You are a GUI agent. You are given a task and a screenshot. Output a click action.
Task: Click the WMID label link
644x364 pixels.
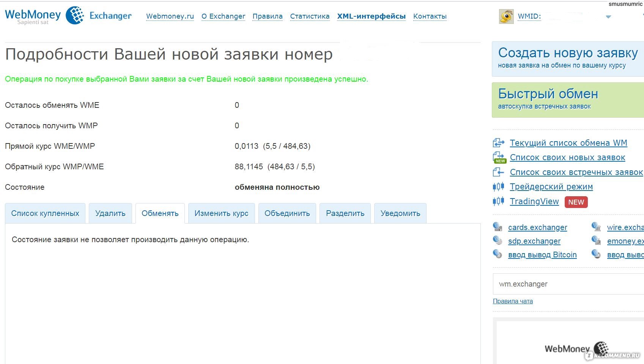click(529, 16)
